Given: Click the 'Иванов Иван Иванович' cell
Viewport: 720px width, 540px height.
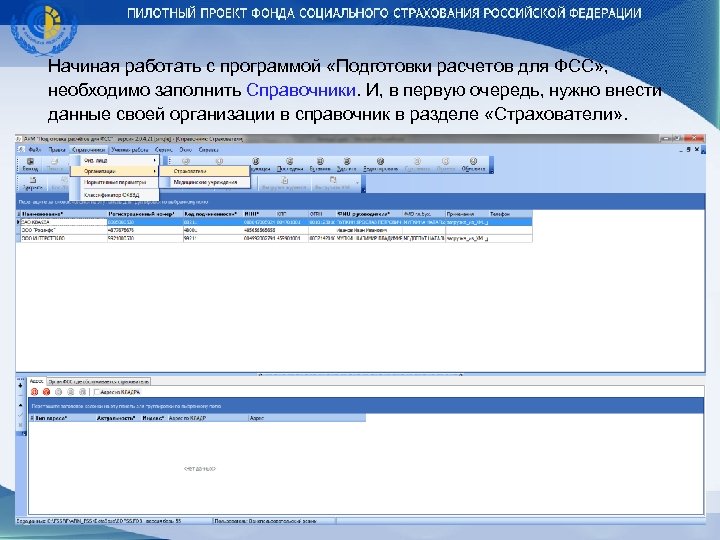Looking at the screenshot, I should point(369,230).
